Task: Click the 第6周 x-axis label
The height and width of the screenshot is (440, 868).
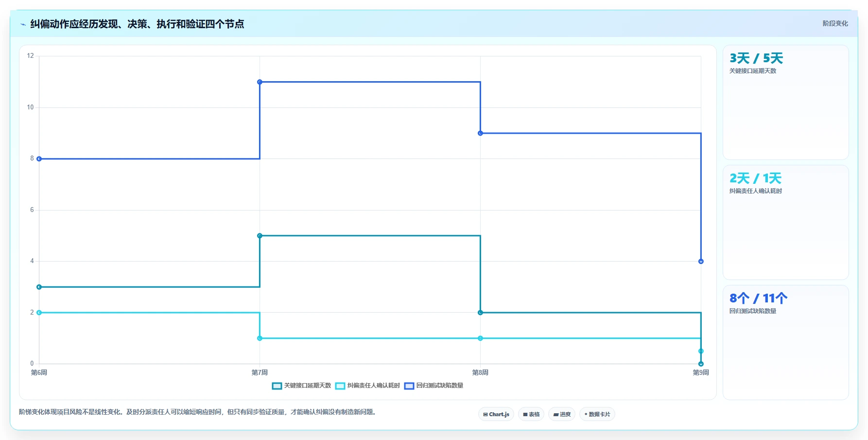Action: point(39,372)
